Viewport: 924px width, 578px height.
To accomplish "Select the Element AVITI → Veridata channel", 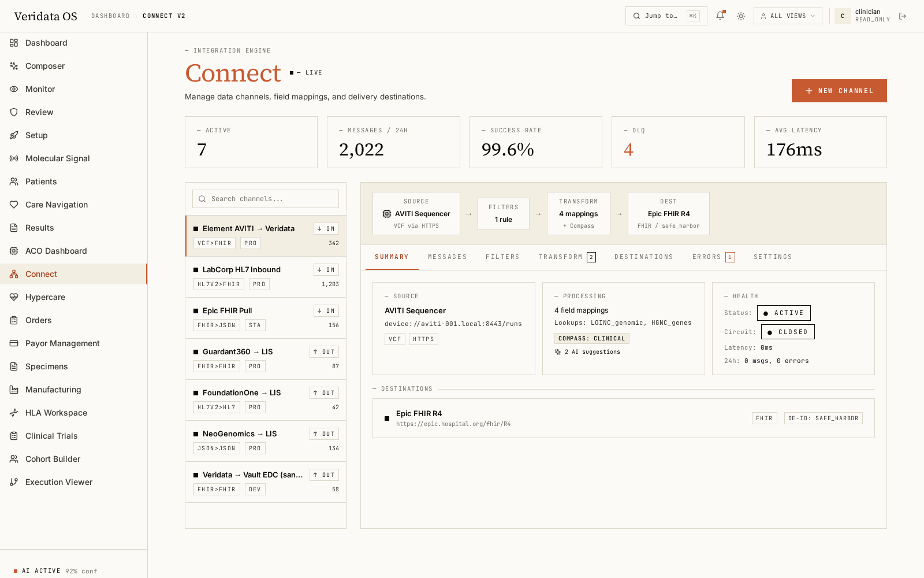I will pyautogui.click(x=266, y=236).
